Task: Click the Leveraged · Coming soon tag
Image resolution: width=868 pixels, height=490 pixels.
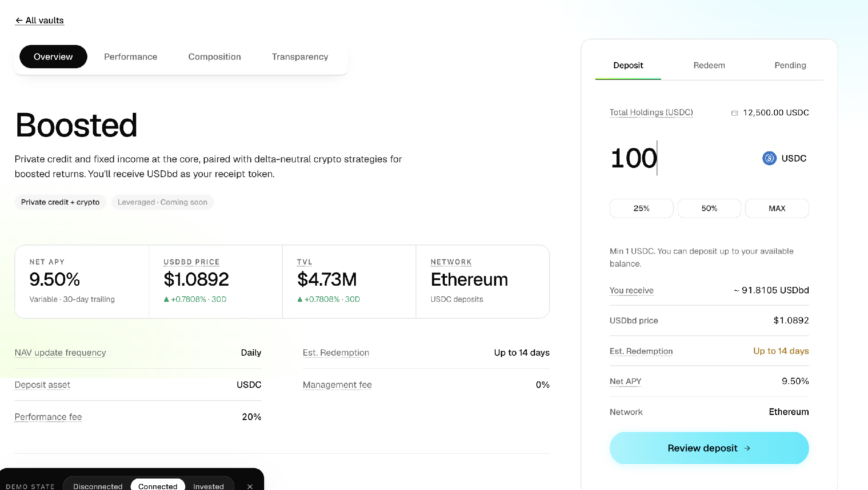Action: (x=162, y=202)
